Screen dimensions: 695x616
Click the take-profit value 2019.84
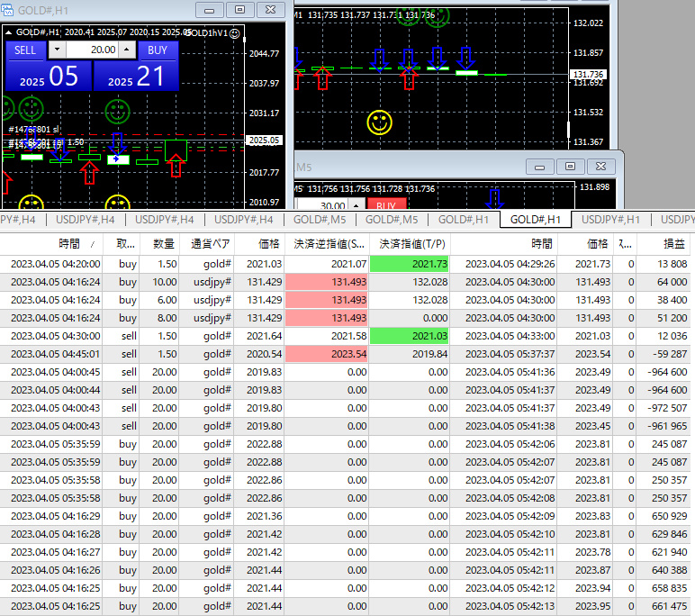coord(430,354)
